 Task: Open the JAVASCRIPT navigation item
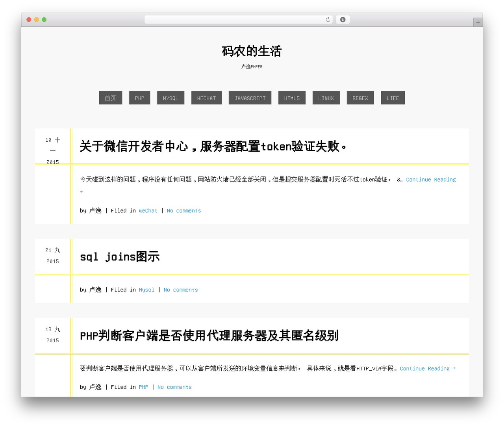point(250,98)
